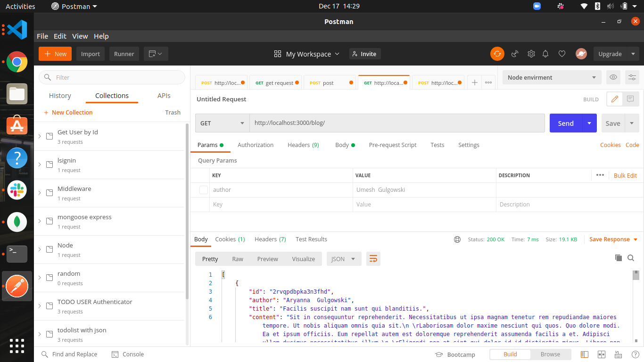Open Terminal from the dock
Screen dimensions: 644x362
click(x=17, y=254)
